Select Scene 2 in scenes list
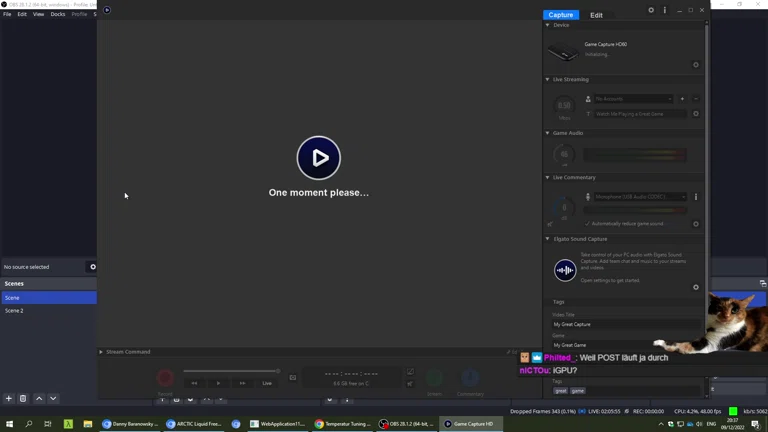The width and height of the screenshot is (768, 432). pos(14,311)
